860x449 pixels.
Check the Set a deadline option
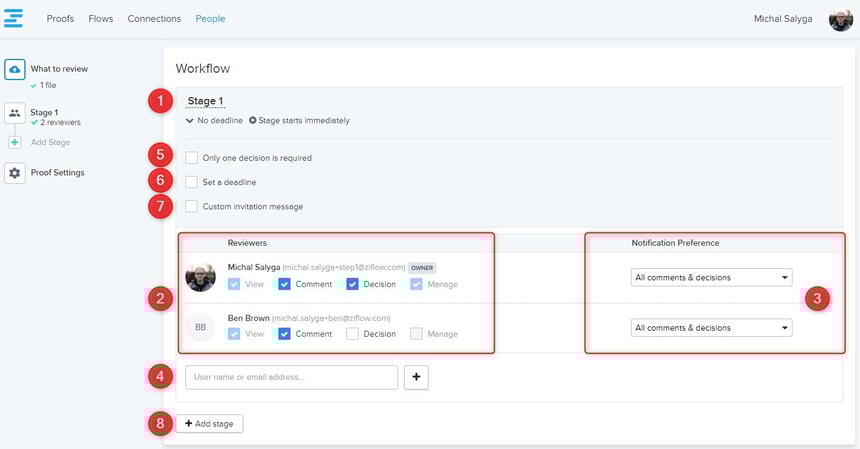[x=191, y=182]
